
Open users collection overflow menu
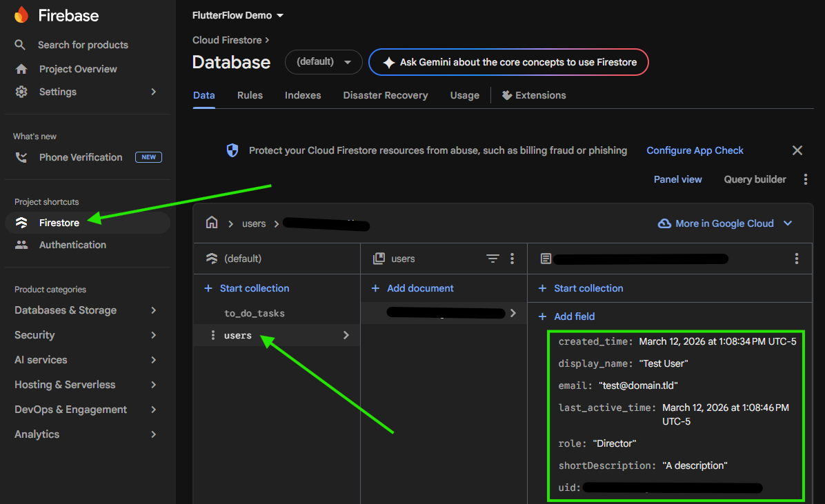coord(512,259)
